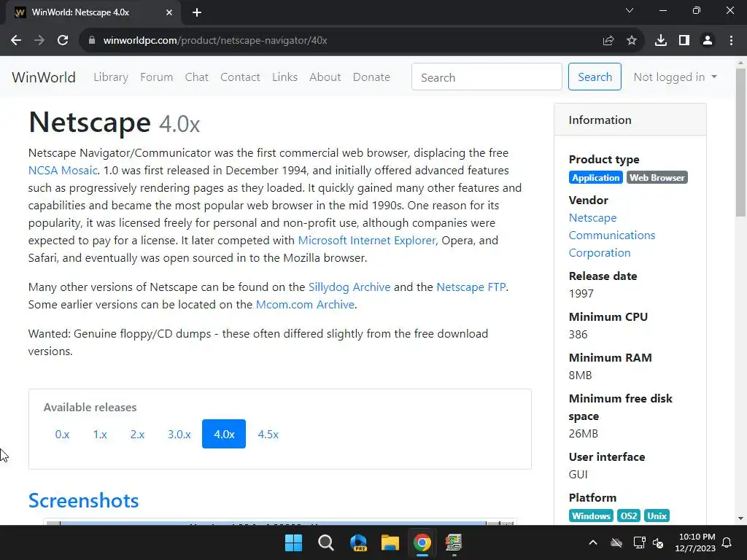Click the WinWorld site logo
The width and height of the screenshot is (747, 560).
tap(44, 77)
